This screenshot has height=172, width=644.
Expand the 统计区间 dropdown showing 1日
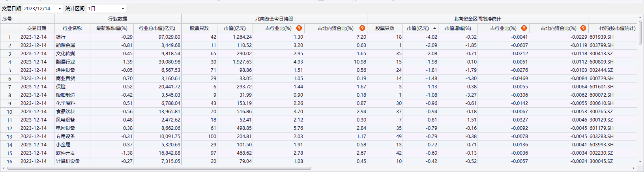[123, 9]
